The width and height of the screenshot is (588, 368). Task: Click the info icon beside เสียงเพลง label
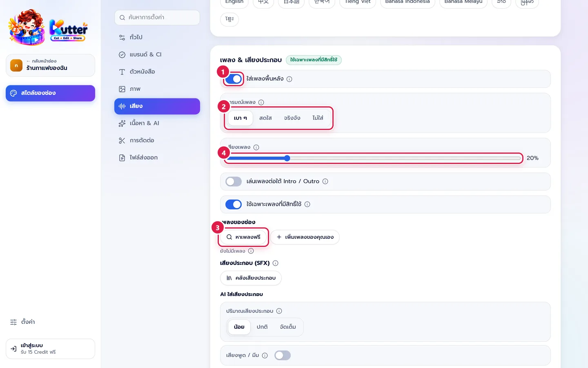(256, 147)
